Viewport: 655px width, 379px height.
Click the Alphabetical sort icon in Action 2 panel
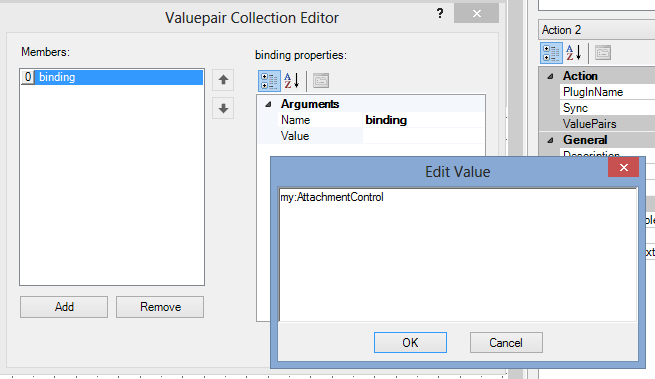(x=574, y=53)
